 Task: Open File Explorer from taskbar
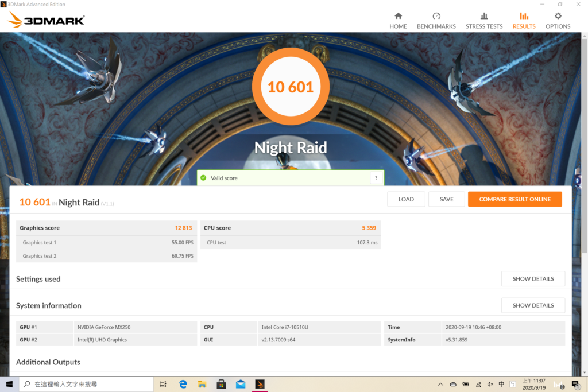pos(202,384)
